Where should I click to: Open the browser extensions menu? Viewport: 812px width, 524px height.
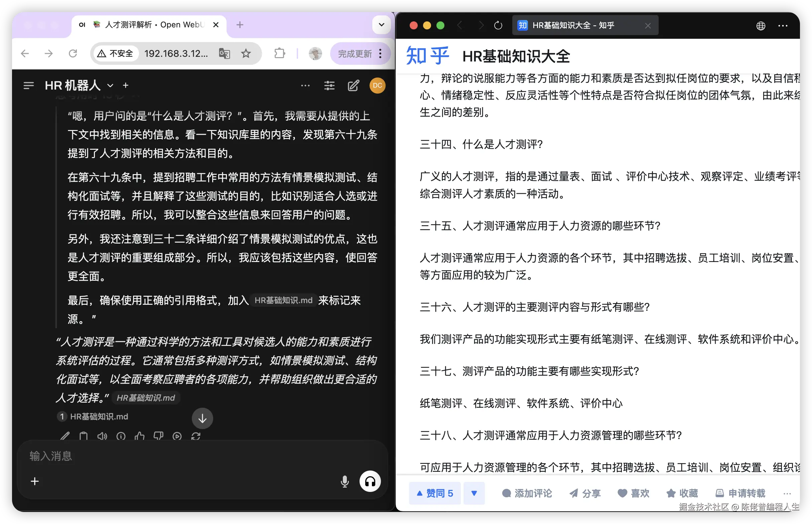click(x=279, y=53)
